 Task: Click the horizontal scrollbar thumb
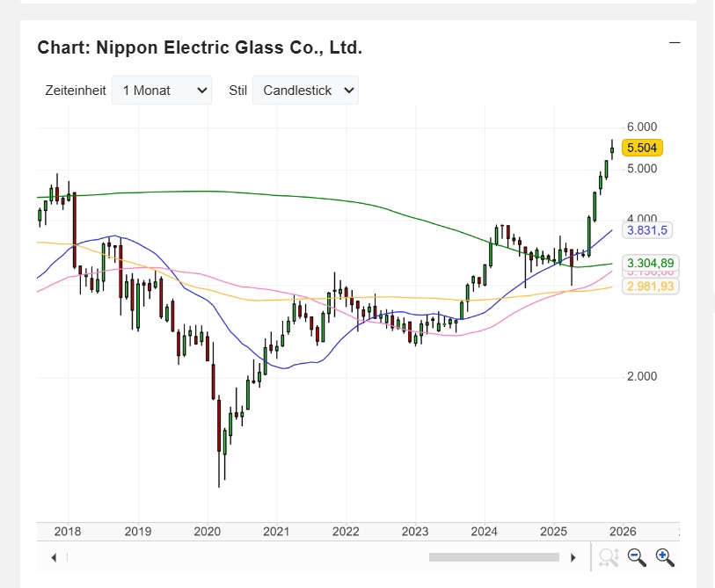tap(493, 557)
